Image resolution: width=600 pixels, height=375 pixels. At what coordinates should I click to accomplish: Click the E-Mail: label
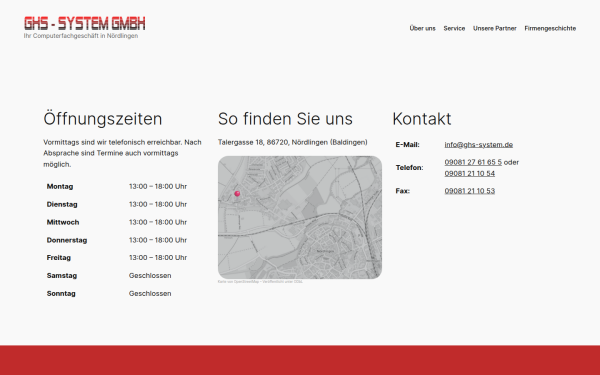[408, 145]
